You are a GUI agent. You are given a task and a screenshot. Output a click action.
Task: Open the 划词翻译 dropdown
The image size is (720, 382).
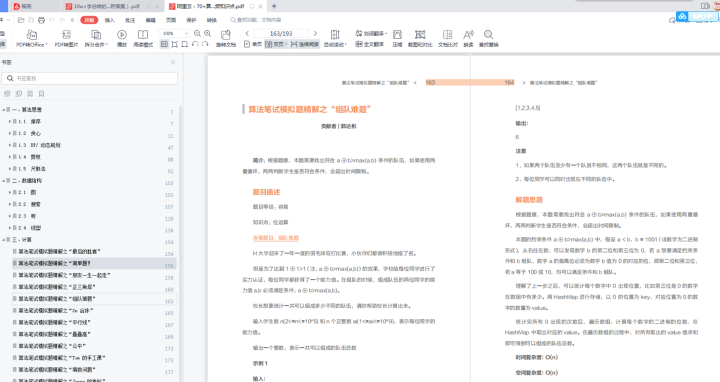pyautogui.click(x=371, y=34)
